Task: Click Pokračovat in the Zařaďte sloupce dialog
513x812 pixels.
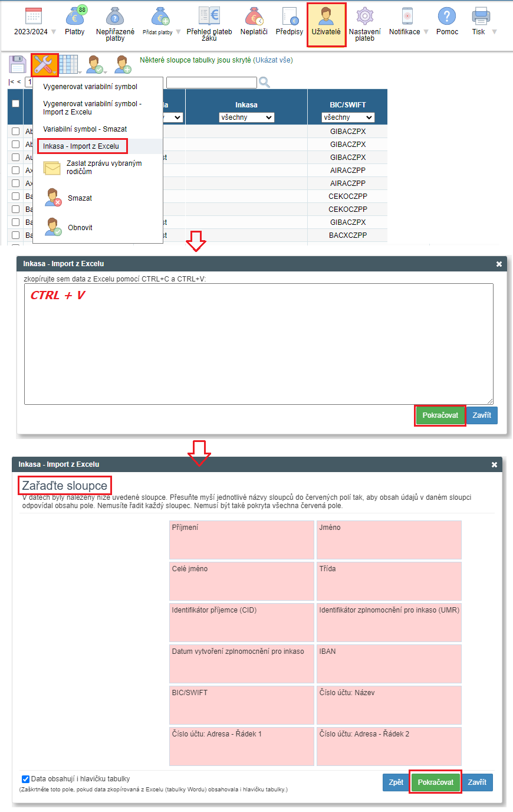Action: [x=435, y=782]
